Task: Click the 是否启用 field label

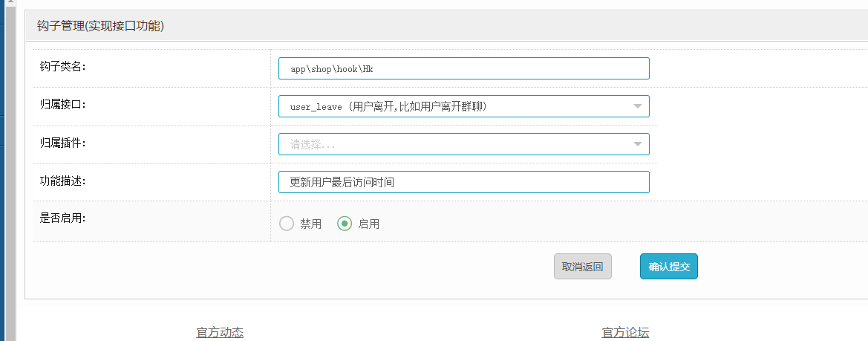Action: coord(62,218)
